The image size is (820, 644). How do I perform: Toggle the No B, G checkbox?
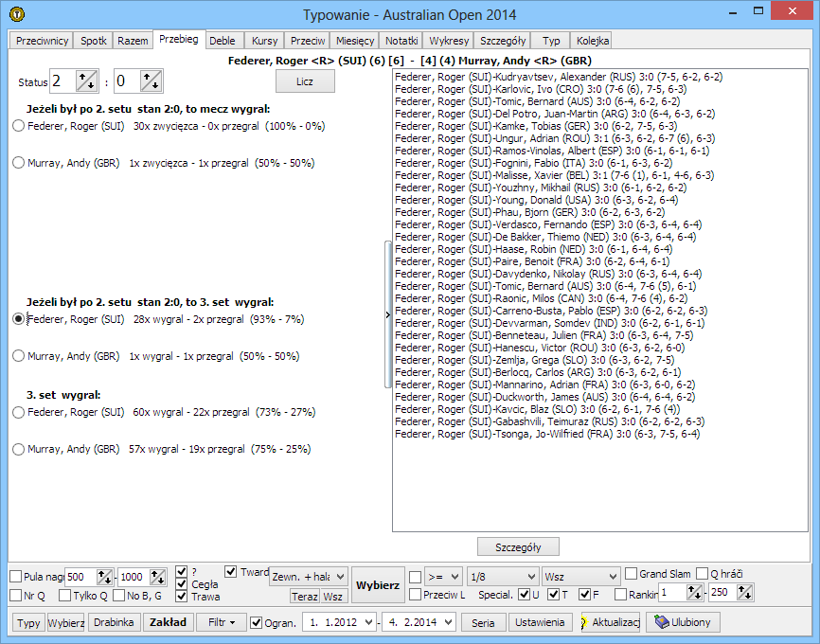click(119, 596)
